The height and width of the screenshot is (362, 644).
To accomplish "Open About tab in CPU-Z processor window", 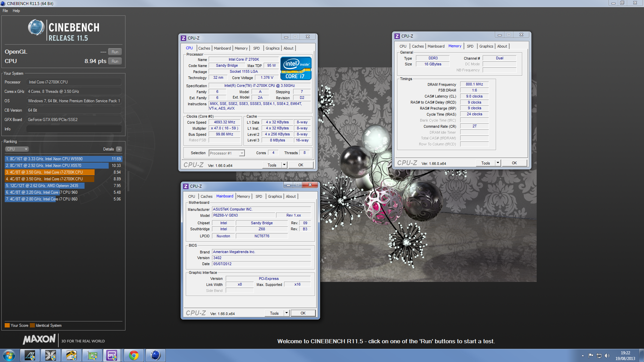I will tap(288, 48).
